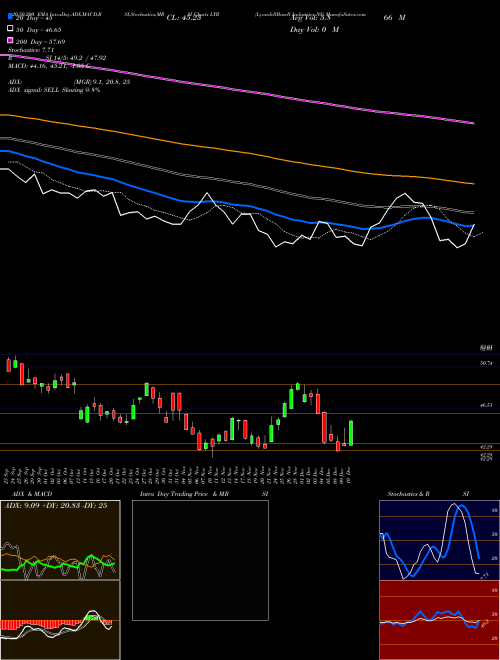Select the '50 Day = 46.65' legend text
Image resolution: width=500 pixels, height=660 pixels.
[x=39, y=30]
